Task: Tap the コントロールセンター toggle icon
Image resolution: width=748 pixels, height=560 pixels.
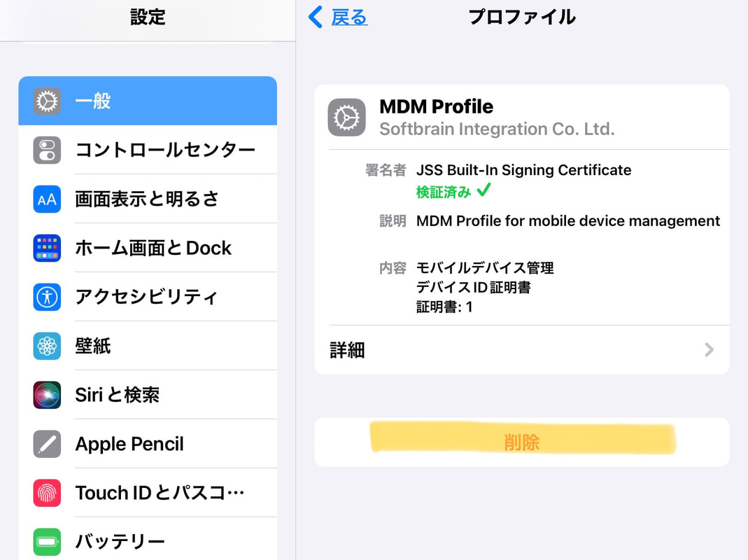Action: click(x=47, y=150)
